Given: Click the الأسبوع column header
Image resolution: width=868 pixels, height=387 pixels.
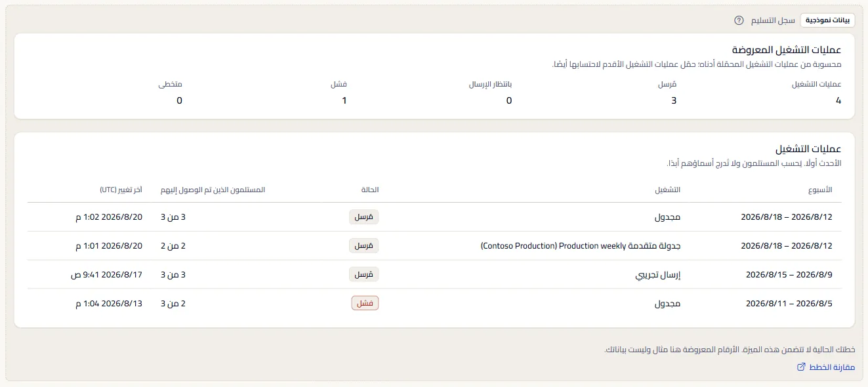Looking at the screenshot, I should (x=820, y=190).
